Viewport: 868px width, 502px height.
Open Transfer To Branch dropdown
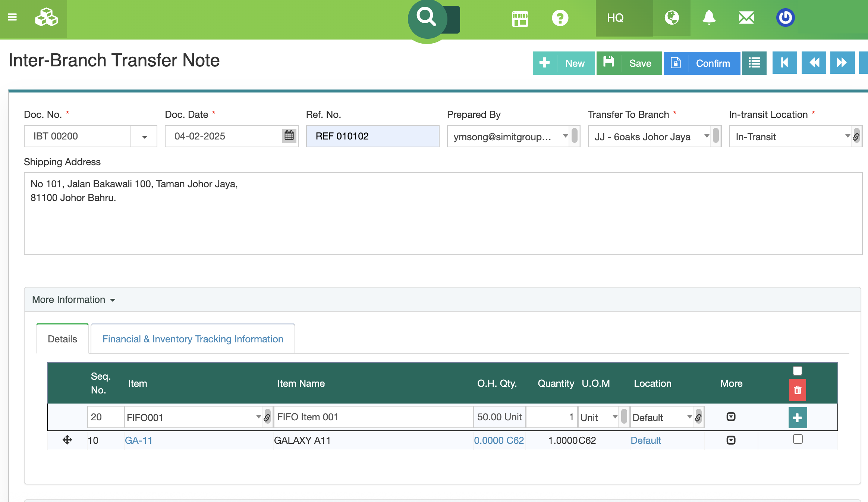[x=649, y=137]
